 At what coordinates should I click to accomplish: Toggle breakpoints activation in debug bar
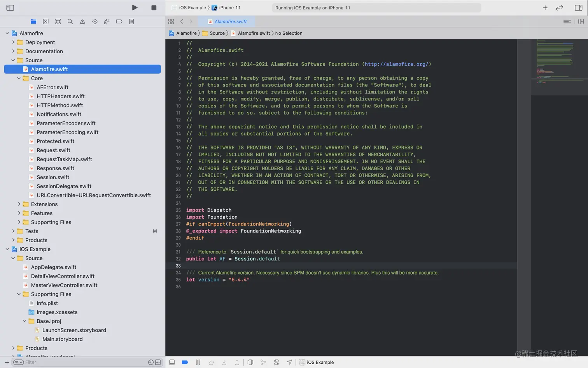coord(185,362)
